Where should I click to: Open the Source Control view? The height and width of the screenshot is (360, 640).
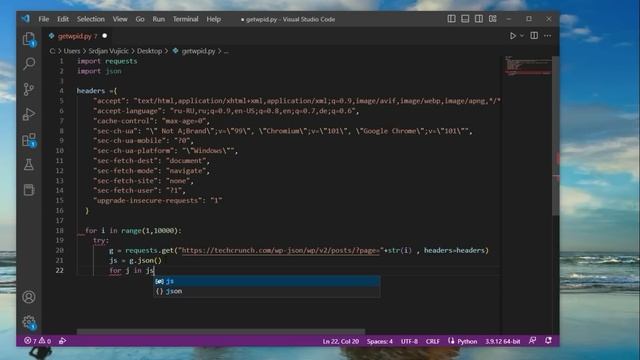coord(29,89)
